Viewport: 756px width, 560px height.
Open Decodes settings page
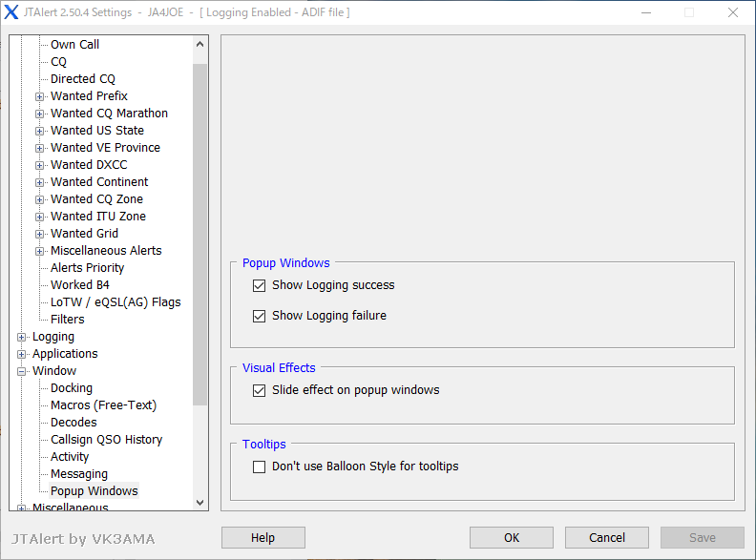(x=73, y=423)
